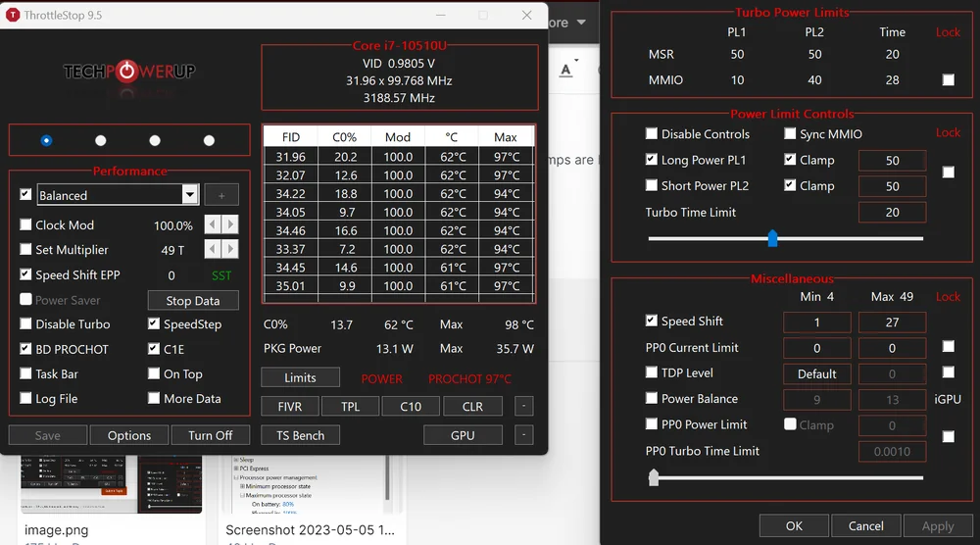Viewport: 980px width, 545px height.
Task: Open the C10 states button
Action: pyautogui.click(x=411, y=406)
